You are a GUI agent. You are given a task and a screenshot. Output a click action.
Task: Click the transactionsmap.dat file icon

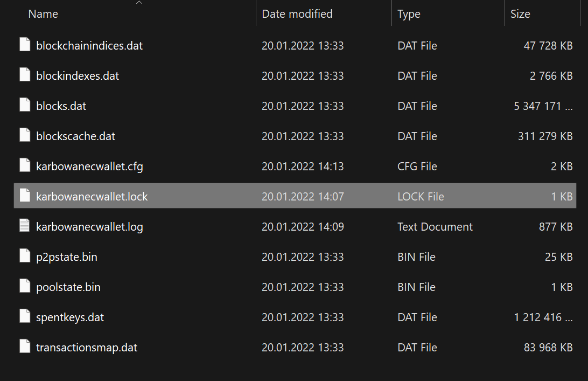coord(25,346)
